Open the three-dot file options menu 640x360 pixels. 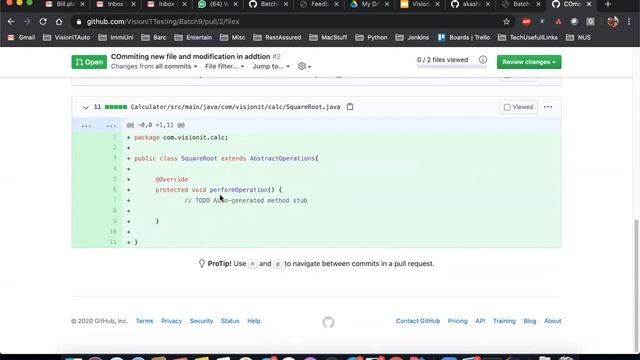(548, 107)
